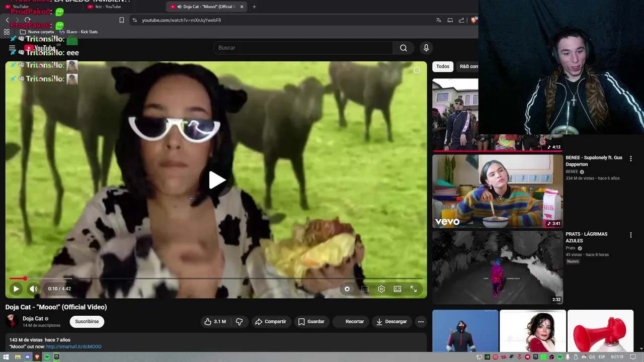Screen dimensions: 644x362
Task: Bookmark the page via the address bar bookmark icon
Action: 122,20
